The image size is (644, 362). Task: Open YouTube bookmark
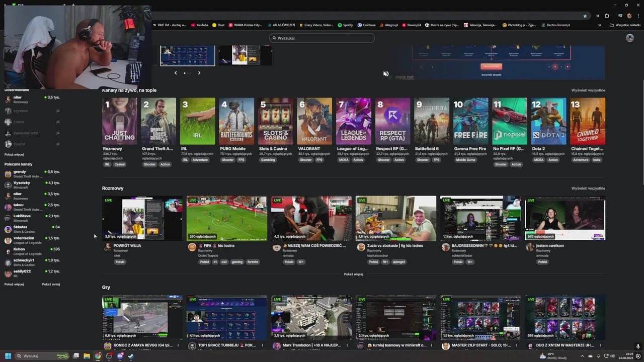tap(200, 25)
